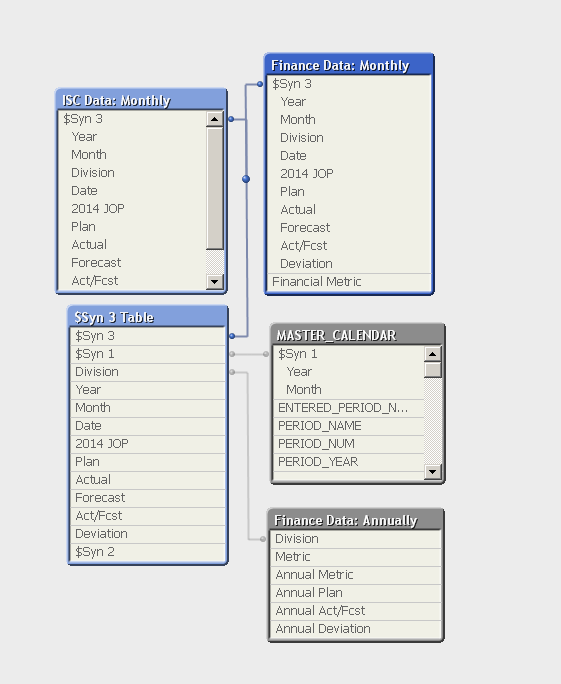Select the $Syn 3 Table header

(x=147, y=317)
